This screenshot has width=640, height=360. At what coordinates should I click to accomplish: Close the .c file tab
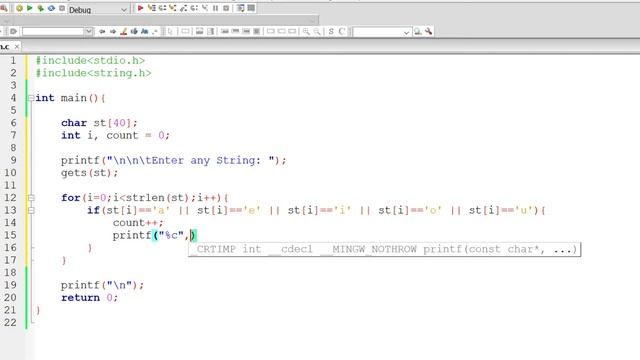(17, 47)
